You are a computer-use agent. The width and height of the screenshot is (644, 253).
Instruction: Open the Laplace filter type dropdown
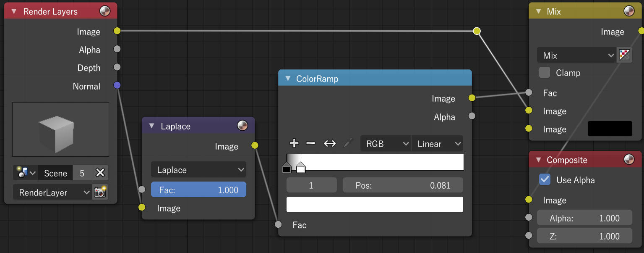[198, 170]
